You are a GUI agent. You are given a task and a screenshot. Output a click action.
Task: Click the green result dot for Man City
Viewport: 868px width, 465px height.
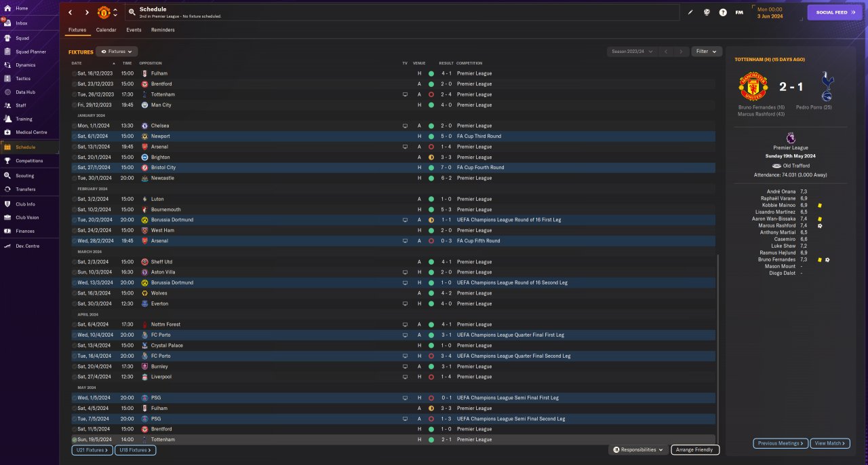coord(431,105)
